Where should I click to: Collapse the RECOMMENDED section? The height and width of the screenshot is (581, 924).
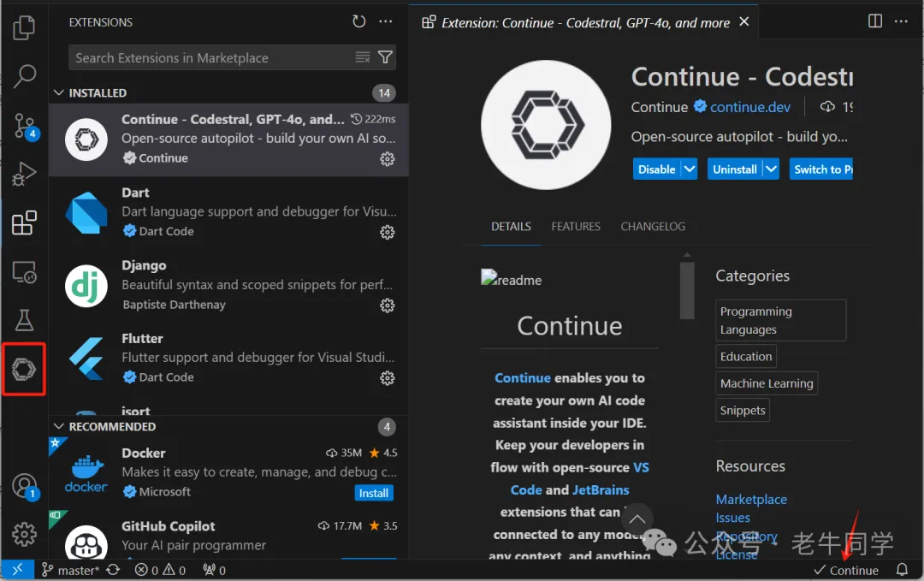(58, 426)
